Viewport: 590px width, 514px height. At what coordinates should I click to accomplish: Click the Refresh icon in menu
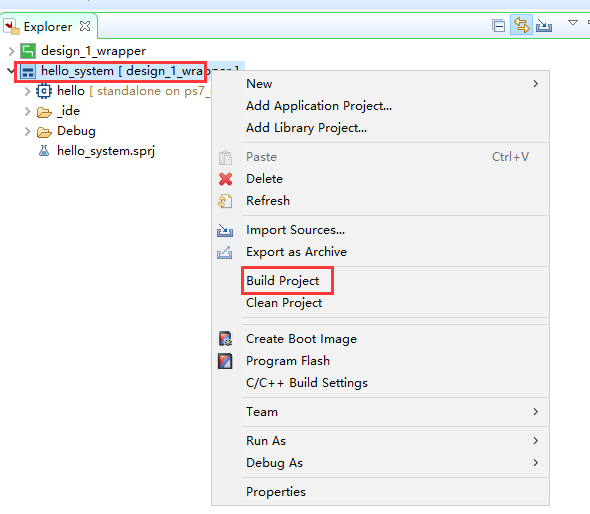tap(225, 201)
